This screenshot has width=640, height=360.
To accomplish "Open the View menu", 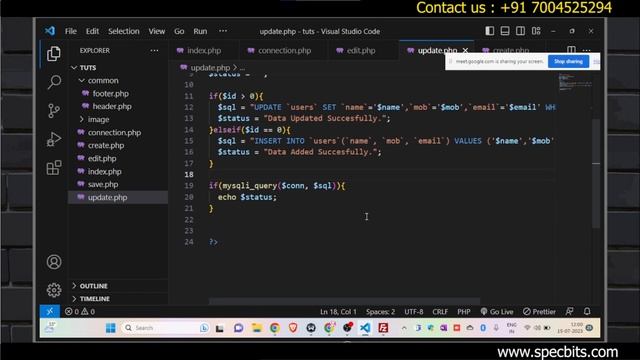I will 157,31.
